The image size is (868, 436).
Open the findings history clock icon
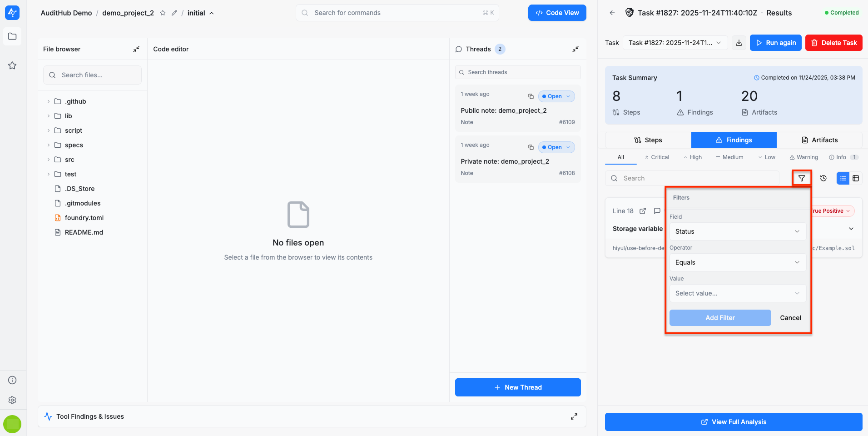tap(823, 178)
